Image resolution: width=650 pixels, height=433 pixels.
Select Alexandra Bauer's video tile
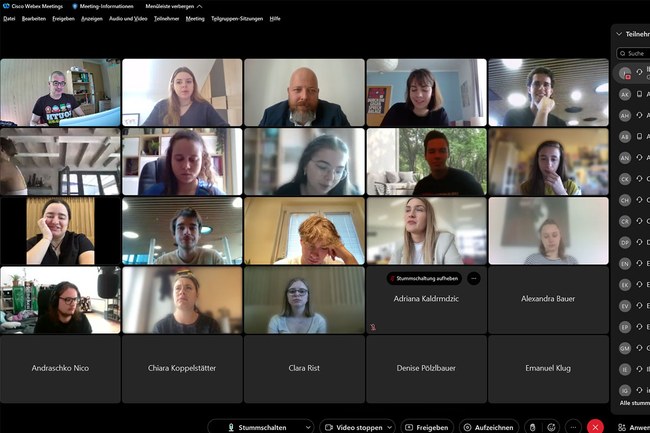click(x=548, y=299)
